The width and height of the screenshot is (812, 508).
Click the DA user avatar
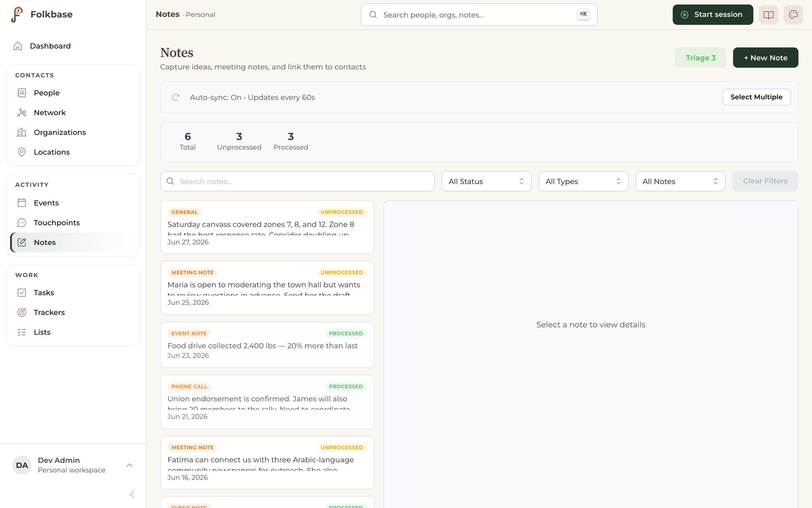[x=22, y=465]
